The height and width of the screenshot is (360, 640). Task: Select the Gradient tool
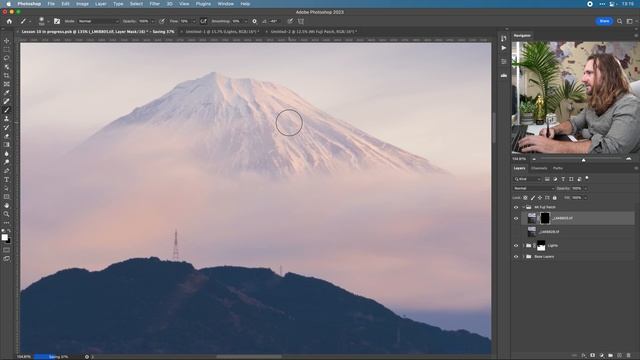pyautogui.click(x=7, y=145)
